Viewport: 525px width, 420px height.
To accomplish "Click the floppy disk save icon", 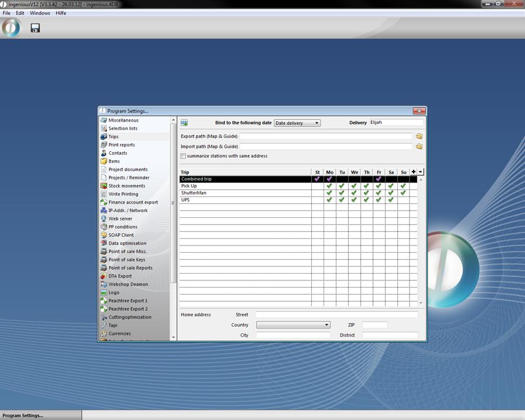I will [35, 28].
